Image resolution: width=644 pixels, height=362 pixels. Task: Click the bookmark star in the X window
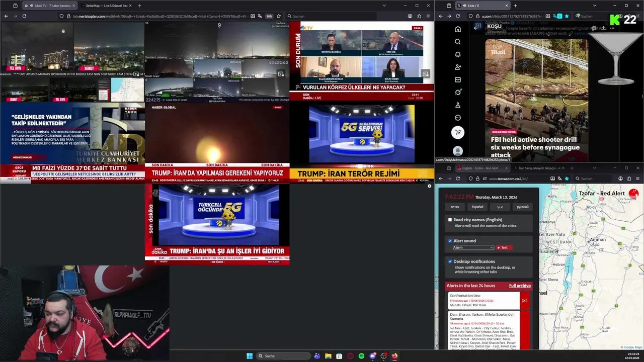pos(567,16)
